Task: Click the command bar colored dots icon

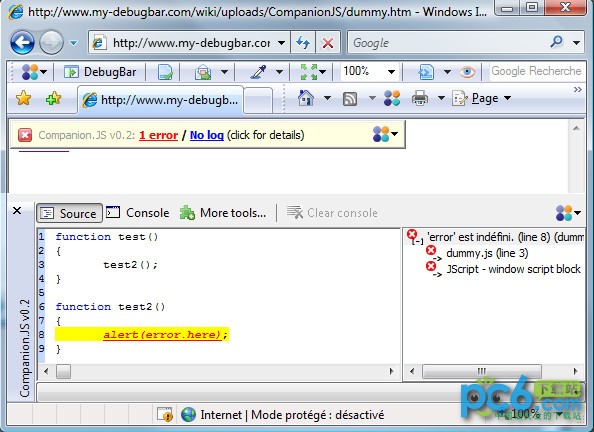Action: pyautogui.click(x=392, y=98)
